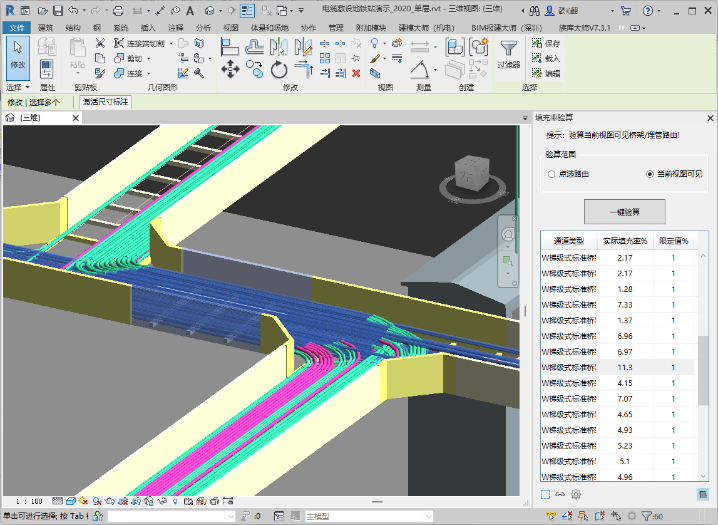The height and width of the screenshot is (525, 718).
Task: Select the 点选路由 radio button
Action: (550, 174)
